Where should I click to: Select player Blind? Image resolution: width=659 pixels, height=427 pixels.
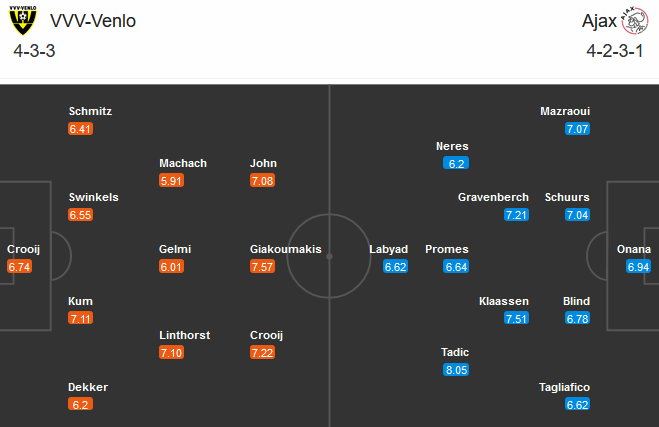(x=578, y=301)
